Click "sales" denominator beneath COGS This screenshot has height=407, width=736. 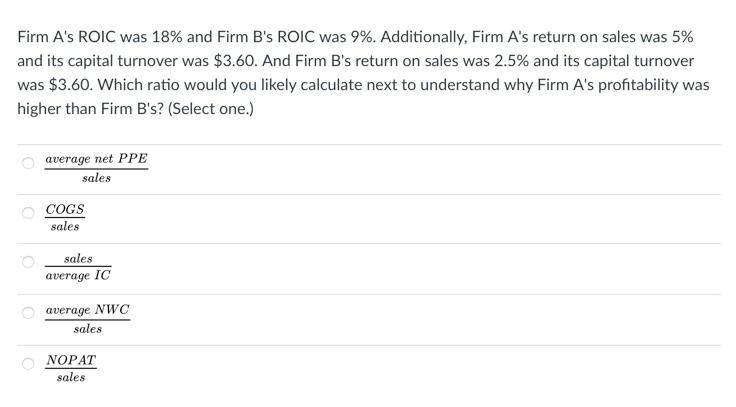click(x=65, y=227)
